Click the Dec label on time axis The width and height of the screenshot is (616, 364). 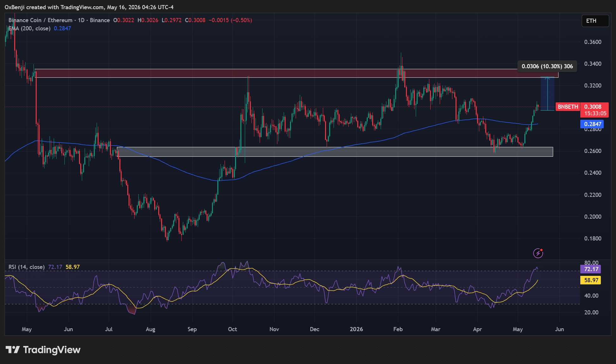point(315,329)
